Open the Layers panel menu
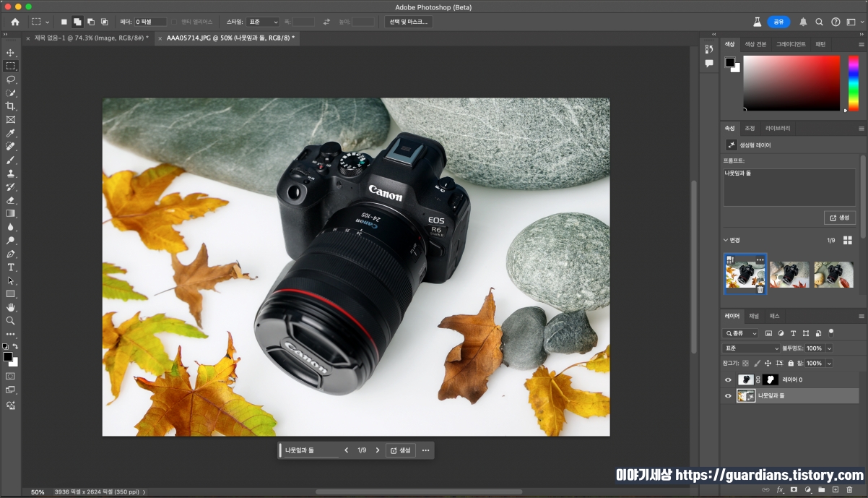 [x=861, y=316]
